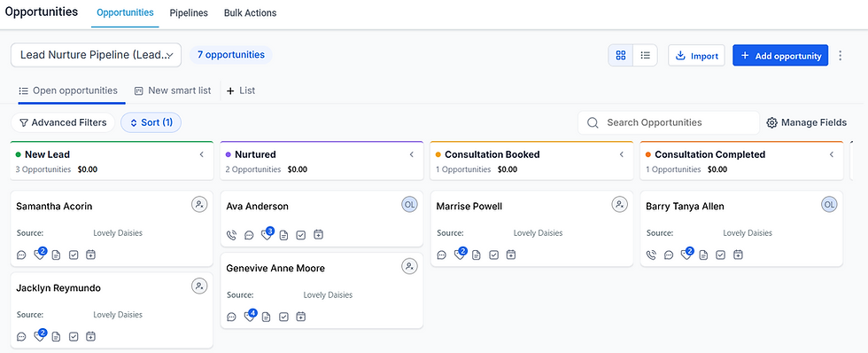
Task: Collapse the New Lead stage column
Action: 202,154
